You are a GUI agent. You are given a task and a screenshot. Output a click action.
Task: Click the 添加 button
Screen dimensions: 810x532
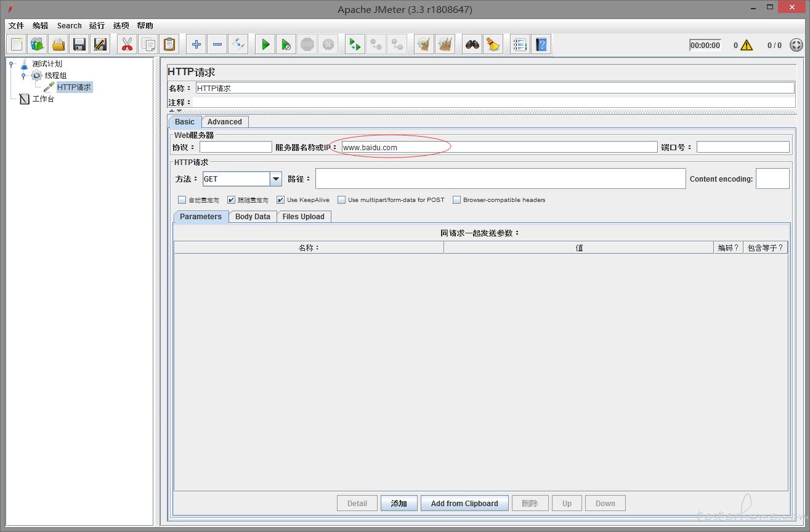(x=399, y=503)
